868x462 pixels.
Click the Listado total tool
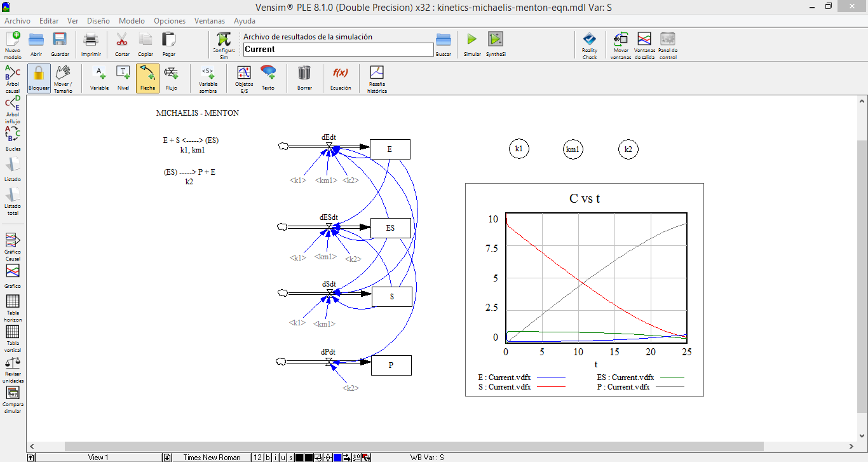point(13,201)
